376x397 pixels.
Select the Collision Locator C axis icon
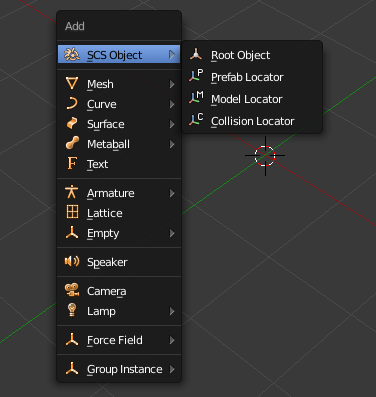pyautogui.click(x=196, y=120)
